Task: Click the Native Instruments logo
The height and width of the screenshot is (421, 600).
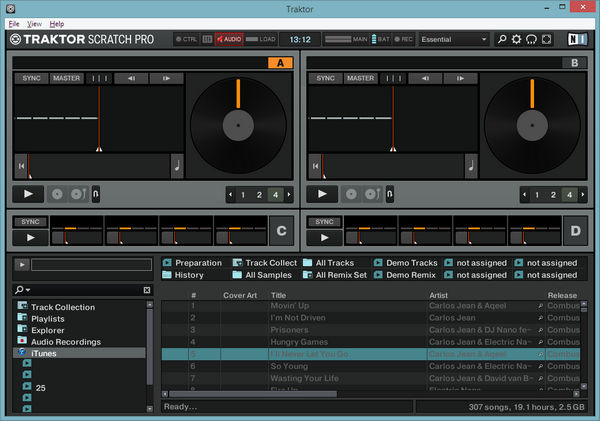Action: click(x=576, y=40)
